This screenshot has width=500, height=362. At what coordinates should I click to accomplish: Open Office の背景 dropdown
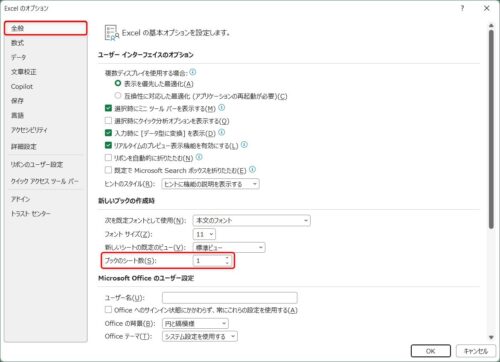click(x=195, y=323)
